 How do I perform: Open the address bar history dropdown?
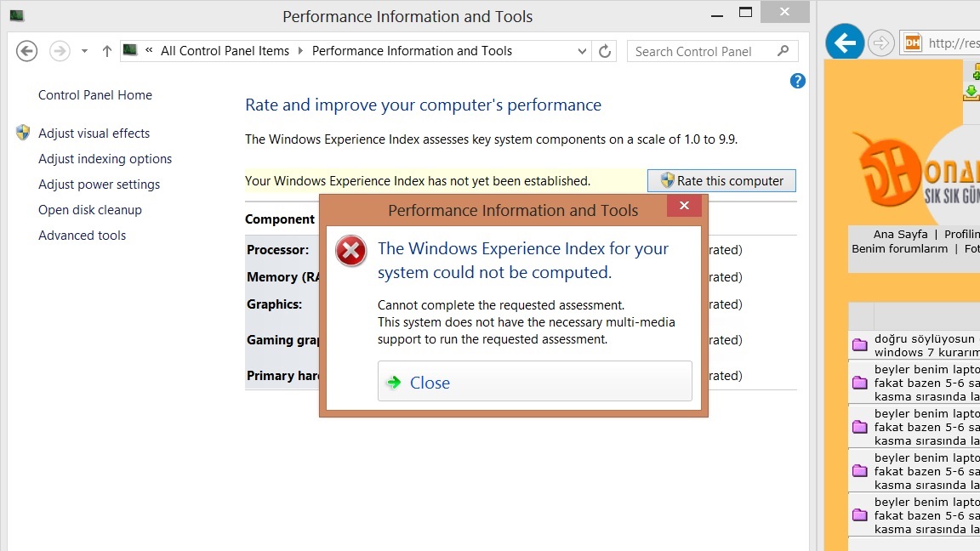[x=582, y=51]
